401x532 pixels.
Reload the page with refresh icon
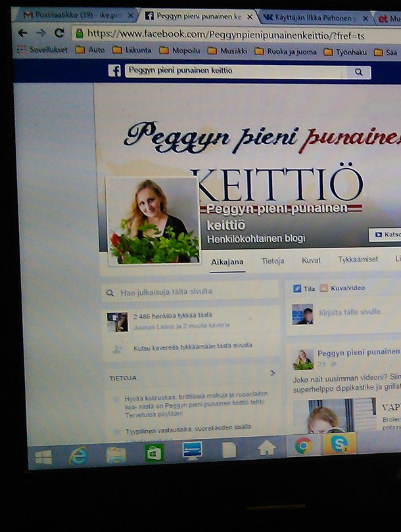coord(59,33)
